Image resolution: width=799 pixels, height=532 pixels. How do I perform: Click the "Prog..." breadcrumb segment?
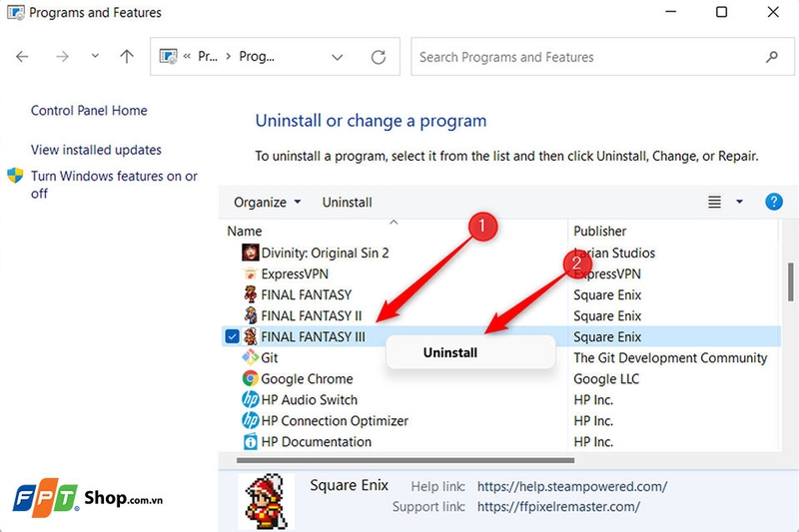tap(257, 57)
